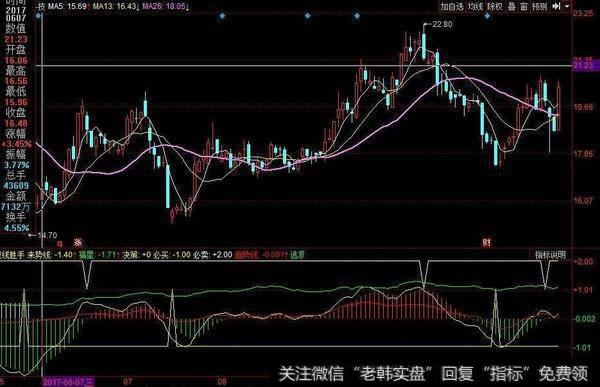Click the 07 month label on the time axis
This screenshot has width=600, height=387.
[127, 382]
